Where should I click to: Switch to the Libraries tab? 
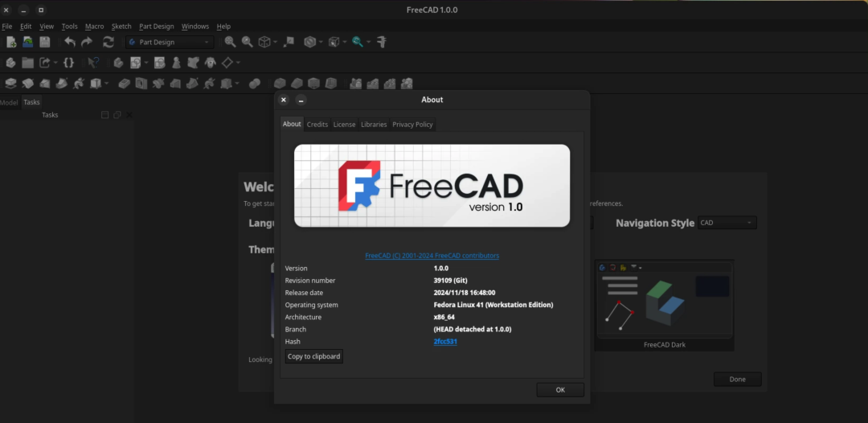pos(374,125)
